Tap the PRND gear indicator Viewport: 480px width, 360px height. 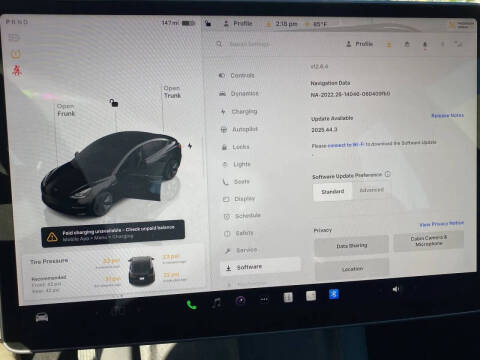pyautogui.click(x=17, y=22)
